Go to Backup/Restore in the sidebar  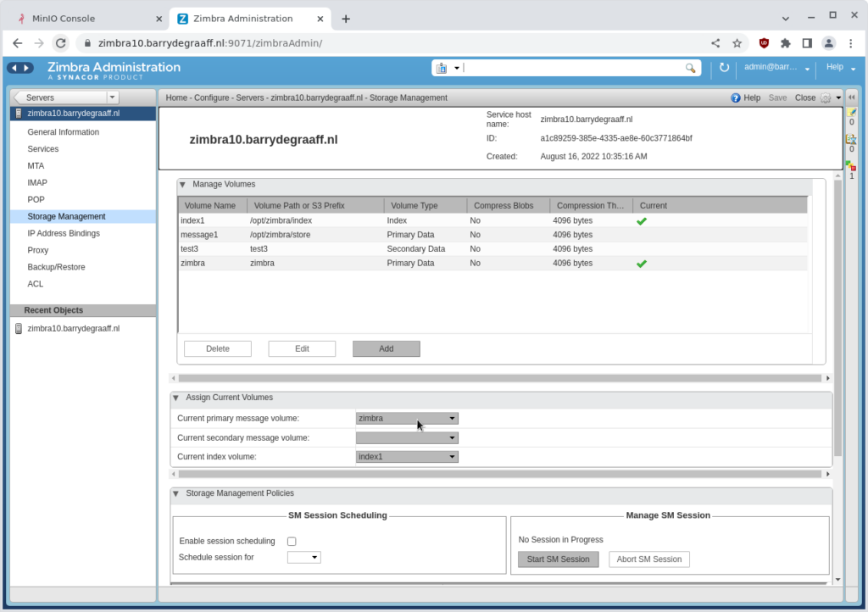56,267
